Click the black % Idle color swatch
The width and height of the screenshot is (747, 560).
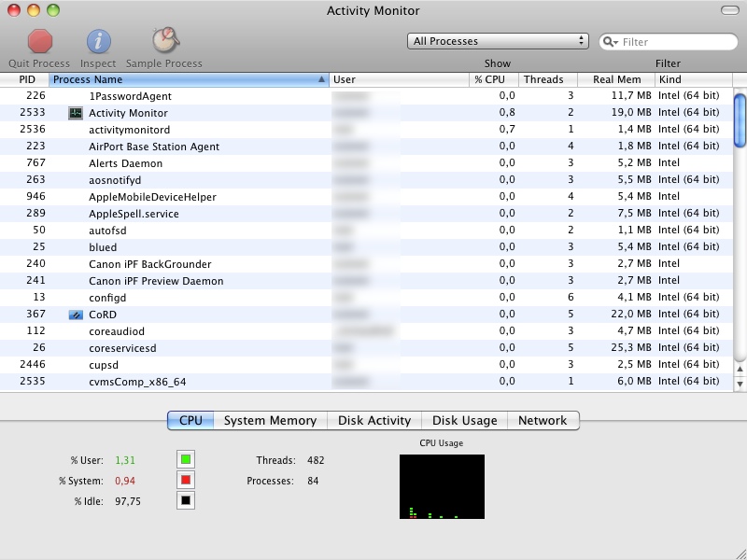point(186,500)
